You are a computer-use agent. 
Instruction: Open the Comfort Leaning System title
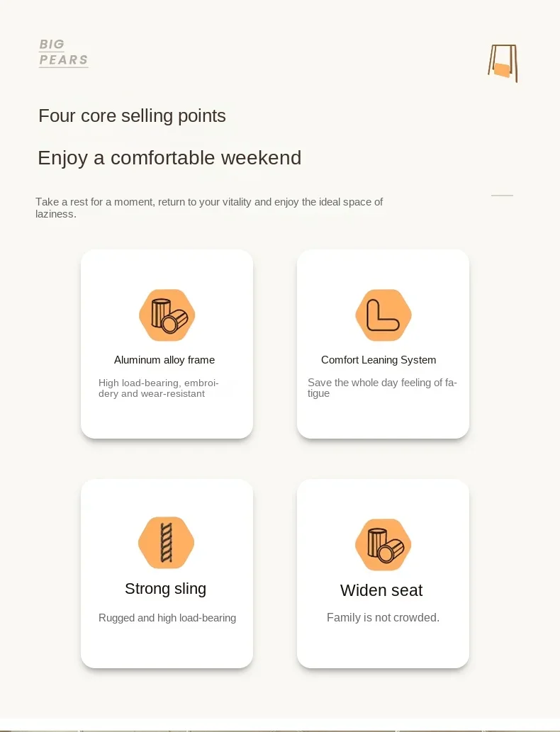pos(379,360)
